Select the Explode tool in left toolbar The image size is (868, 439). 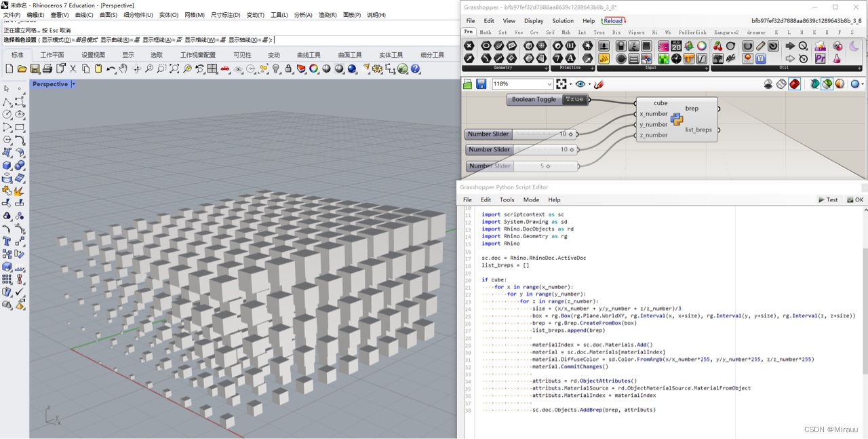point(19,192)
